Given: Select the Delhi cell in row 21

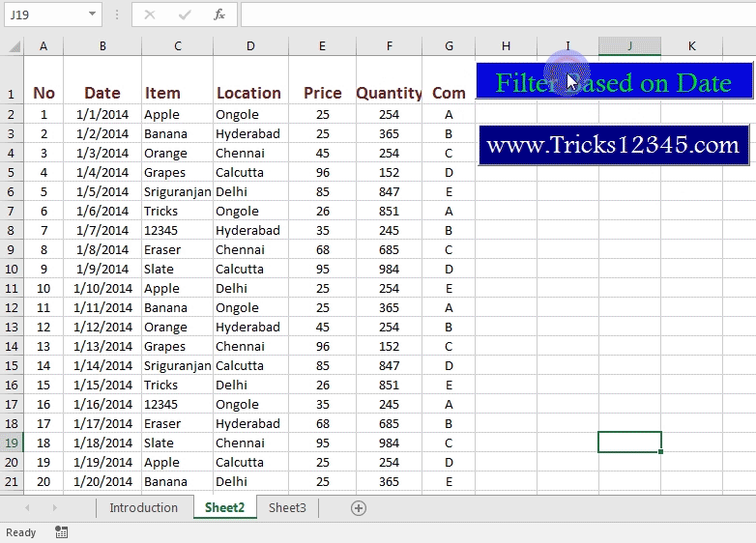Looking at the screenshot, I should click(250, 481).
